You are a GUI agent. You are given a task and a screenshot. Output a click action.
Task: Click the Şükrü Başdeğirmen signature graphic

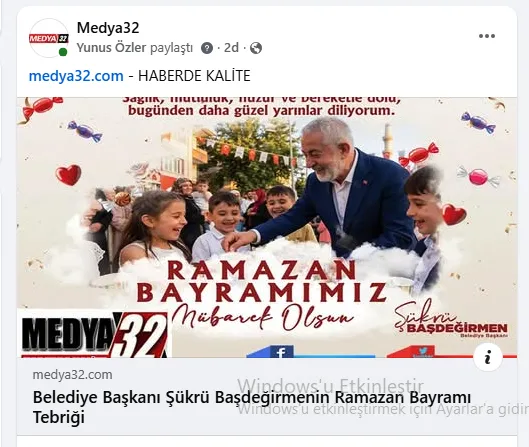tap(451, 319)
